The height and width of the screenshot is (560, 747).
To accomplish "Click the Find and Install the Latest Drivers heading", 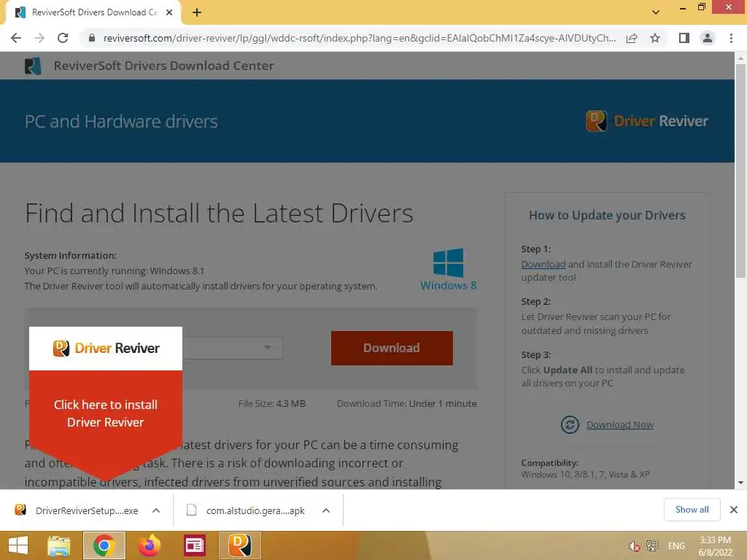I will click(x=219, y=213).
